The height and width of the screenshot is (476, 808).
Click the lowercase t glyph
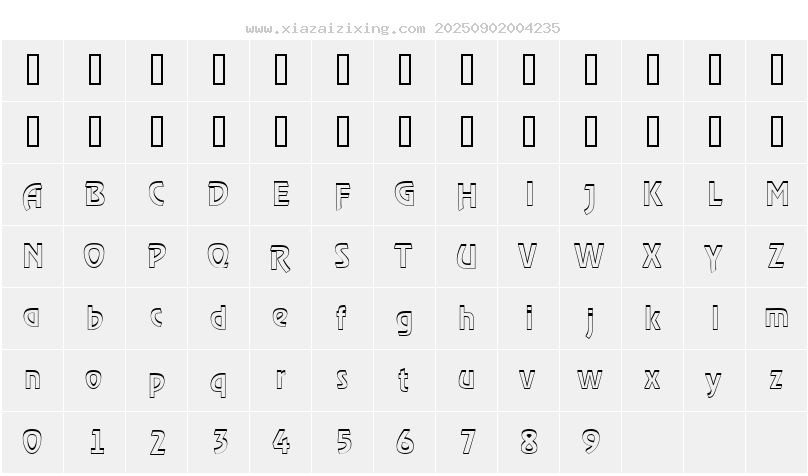(x=403, y=380)
